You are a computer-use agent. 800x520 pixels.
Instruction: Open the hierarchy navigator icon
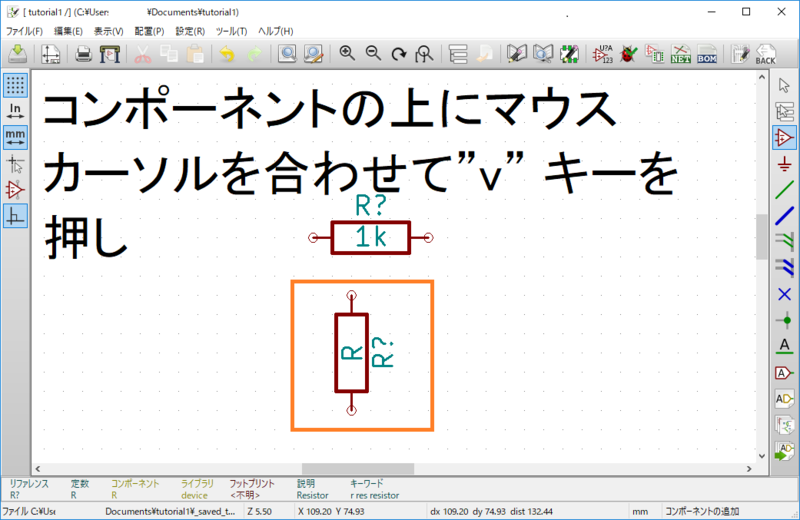[458, 54]
